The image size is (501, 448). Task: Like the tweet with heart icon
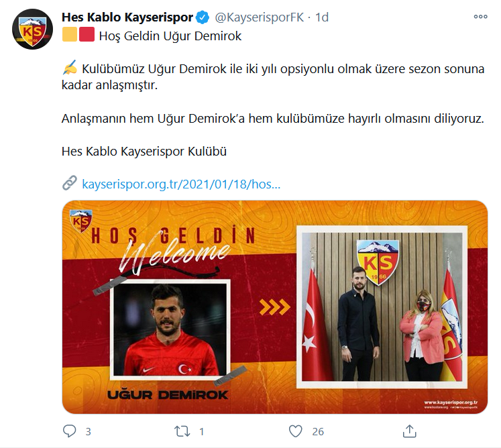[295, 431]
